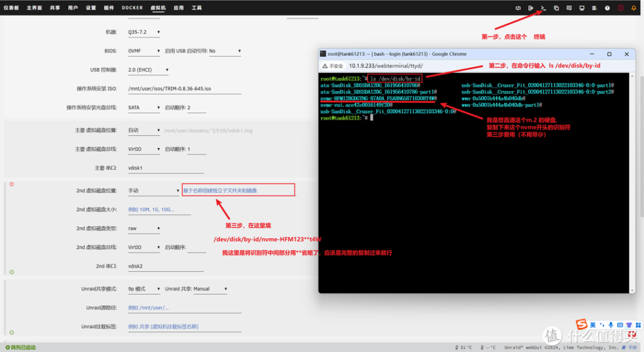Viewport: 644px width, 352px height.
Task: Open the 2nd 虚拟磁盘总线 VirtIO dropdown
Action: 144,247
